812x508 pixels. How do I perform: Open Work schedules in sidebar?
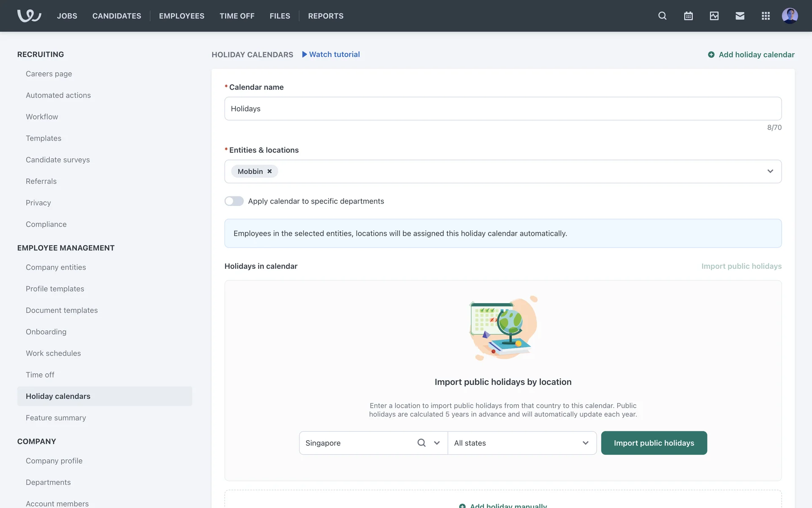click(x=53, y=353)
